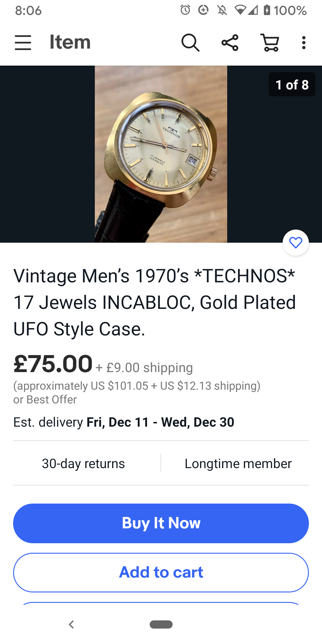322x644 pixels.
Task: Open the three-dot overflow menu
Action: click(304, 43)
